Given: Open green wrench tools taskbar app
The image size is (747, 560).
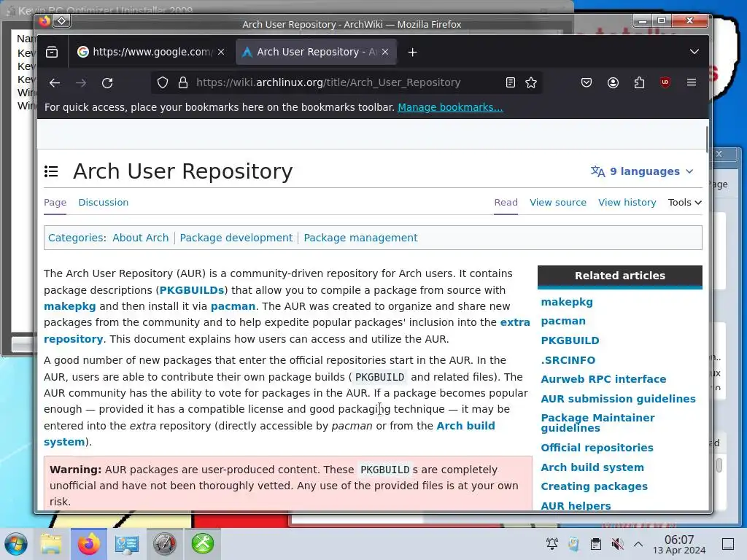Looking at the screenshot, I should click(x=203, y=544).
